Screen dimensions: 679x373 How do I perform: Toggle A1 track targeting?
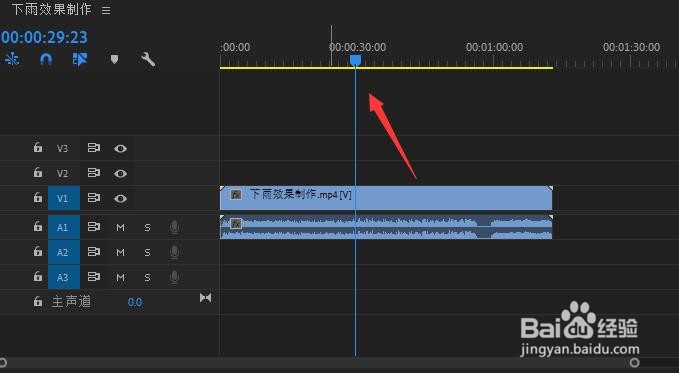64,227
